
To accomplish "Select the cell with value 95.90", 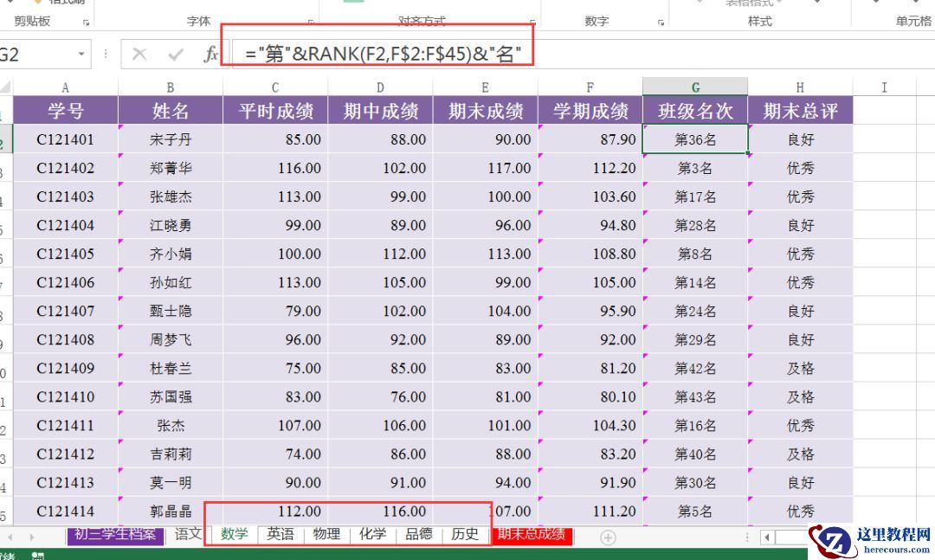I will [590, 312].
